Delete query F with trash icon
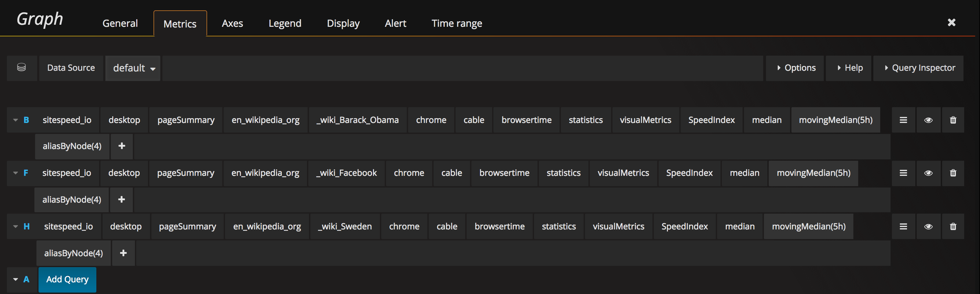 tap(953, 173)
